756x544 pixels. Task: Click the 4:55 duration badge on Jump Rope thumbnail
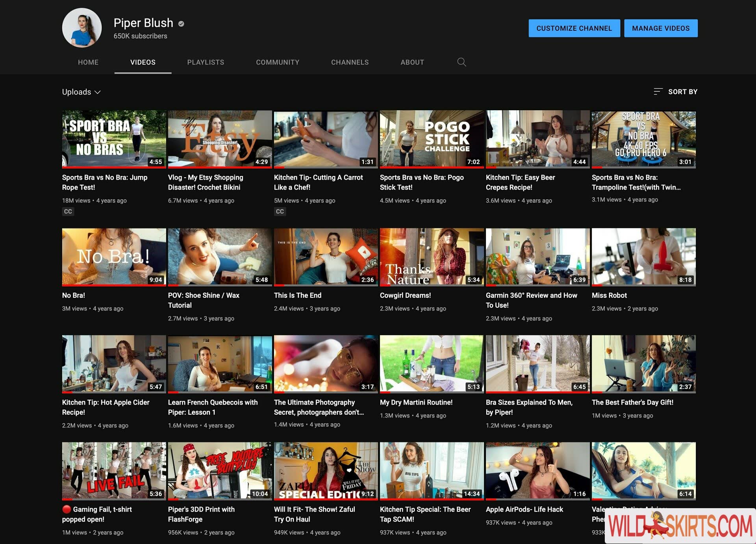pyautogui.click(x=156, y=162)
